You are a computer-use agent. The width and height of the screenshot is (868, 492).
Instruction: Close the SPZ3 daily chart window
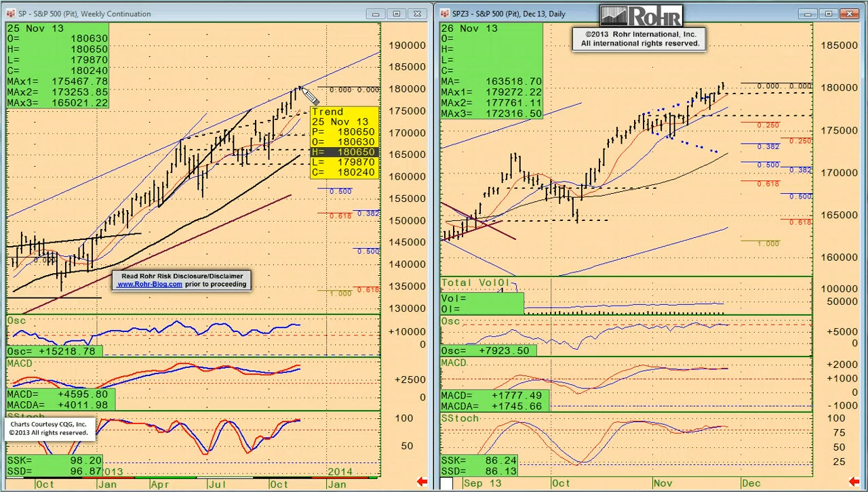[850, 14]
